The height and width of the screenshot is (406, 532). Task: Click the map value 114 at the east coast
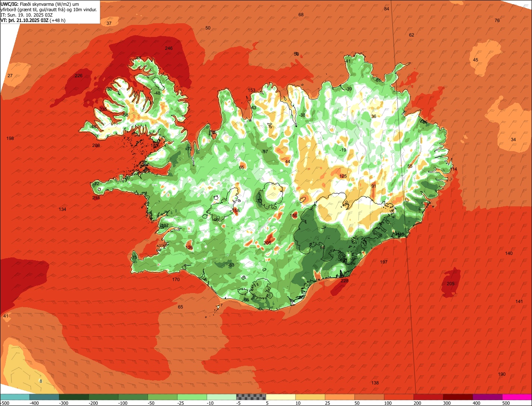coord(453,169)
